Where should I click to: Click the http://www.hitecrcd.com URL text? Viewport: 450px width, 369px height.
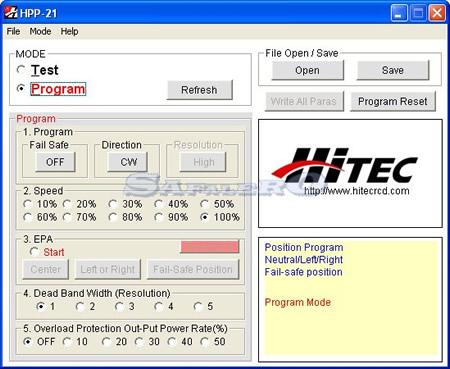[357, 191]
